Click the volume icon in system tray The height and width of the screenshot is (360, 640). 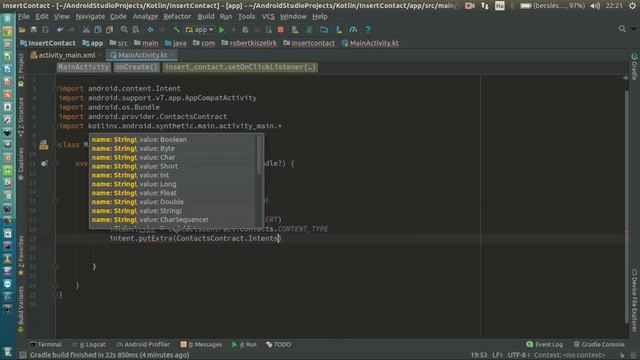595,6
